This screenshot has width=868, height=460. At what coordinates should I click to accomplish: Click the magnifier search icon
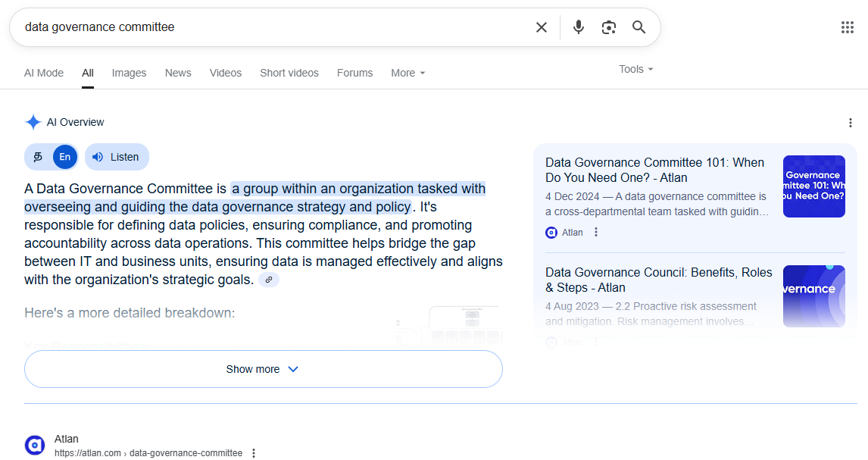pos(639,27)
